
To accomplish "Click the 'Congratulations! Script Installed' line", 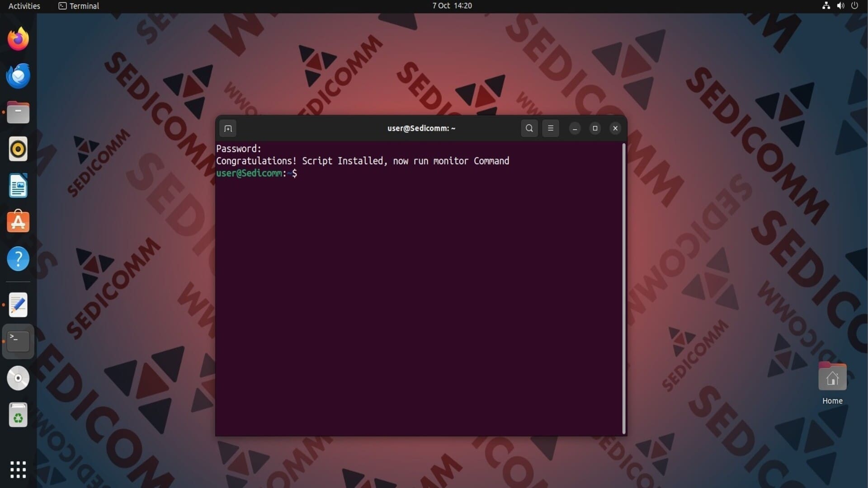I will tap(363, 161).
